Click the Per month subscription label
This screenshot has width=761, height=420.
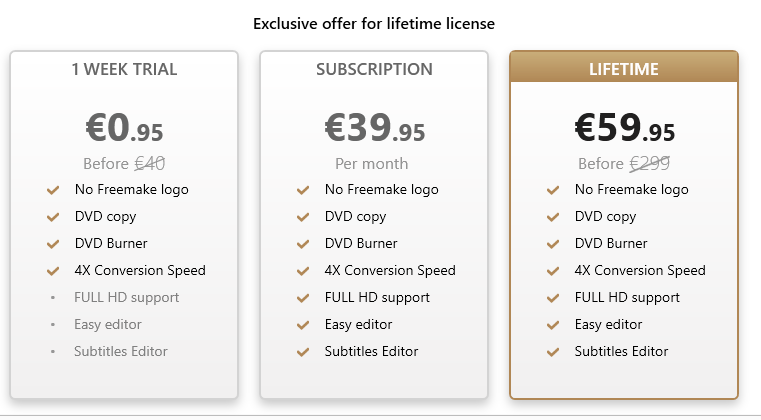(x=371, y=164)
